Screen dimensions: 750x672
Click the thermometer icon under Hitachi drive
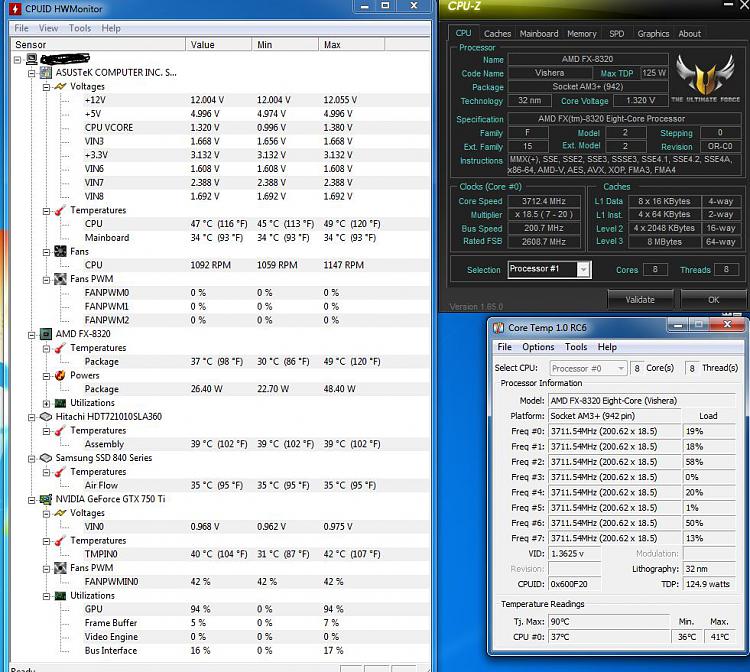coord(60,430)
